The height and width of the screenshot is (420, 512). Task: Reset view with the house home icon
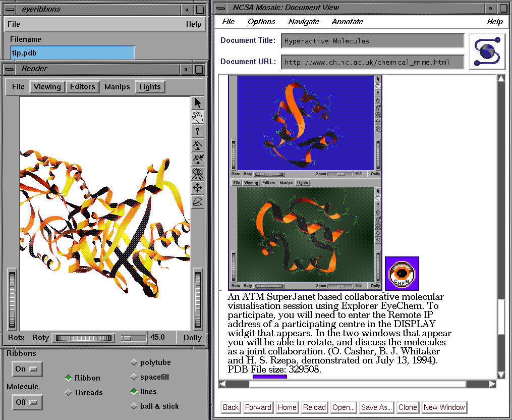(198, 145)
